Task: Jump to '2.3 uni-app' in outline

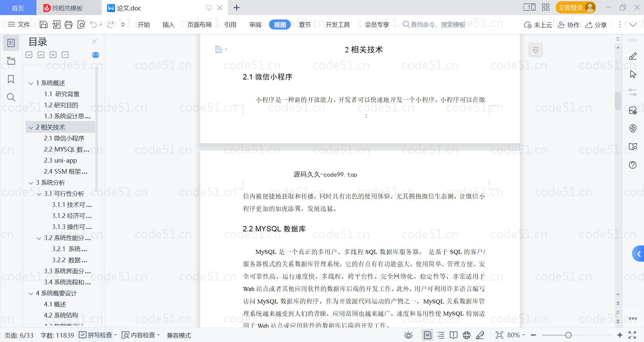Action: 60,161
